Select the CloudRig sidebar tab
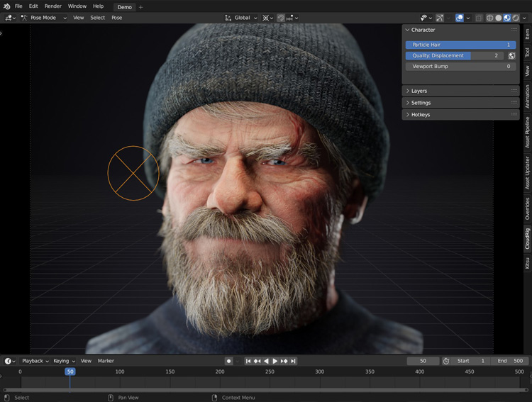Image resolution: width=532 pixels, height=402 pixels. [527, 238]
